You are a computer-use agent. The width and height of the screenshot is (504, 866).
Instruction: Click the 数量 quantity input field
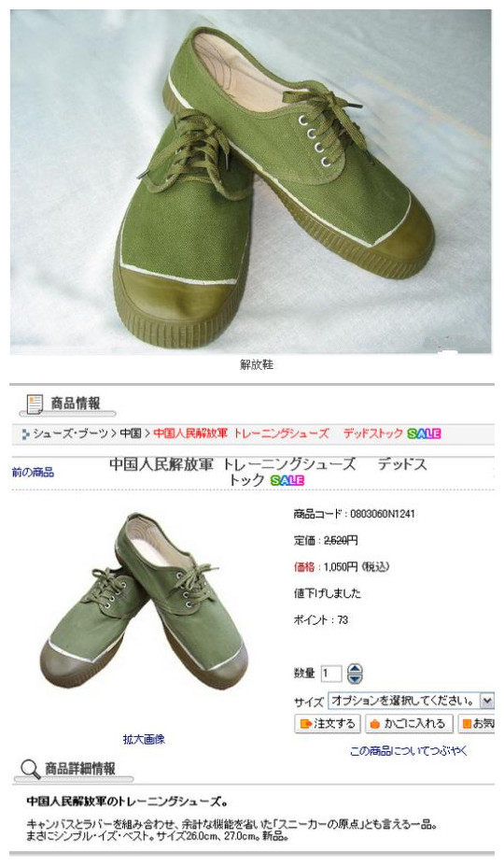click(x=331, y=674)
